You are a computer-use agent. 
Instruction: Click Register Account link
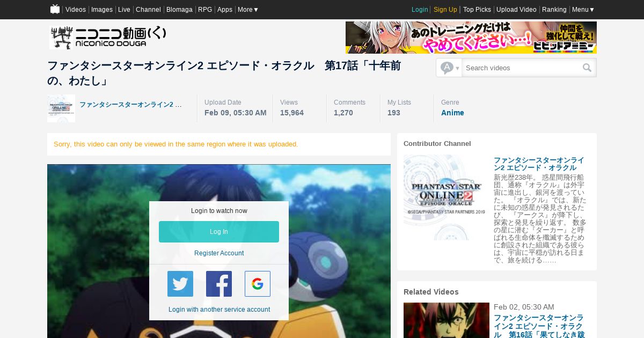tap(219, 253)
